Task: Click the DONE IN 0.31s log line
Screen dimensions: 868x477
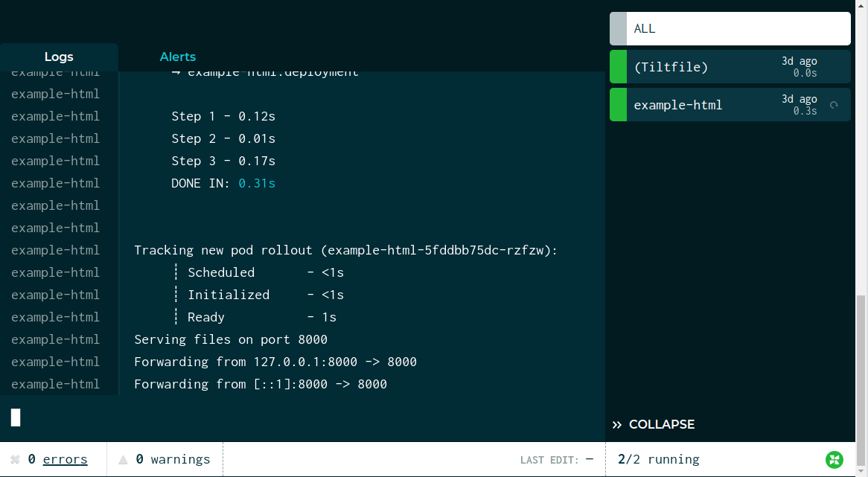Action: [x=223, y=183]
